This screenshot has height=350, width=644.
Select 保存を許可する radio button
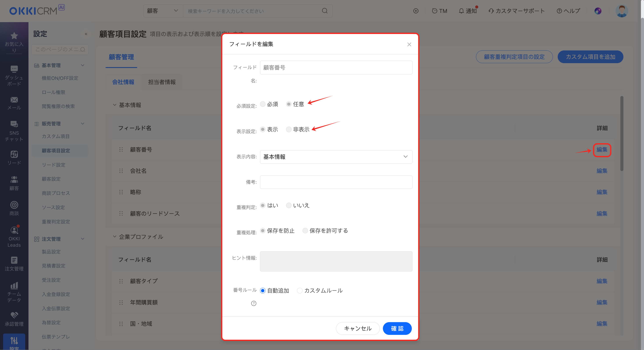[305, 230]
